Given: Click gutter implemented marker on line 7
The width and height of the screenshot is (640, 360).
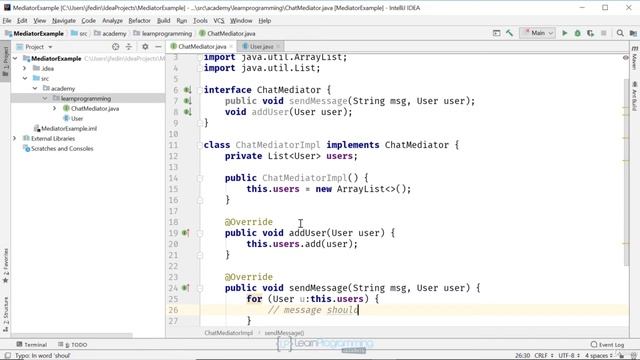Looking at the screenshot, I should (x=187, y=101).
